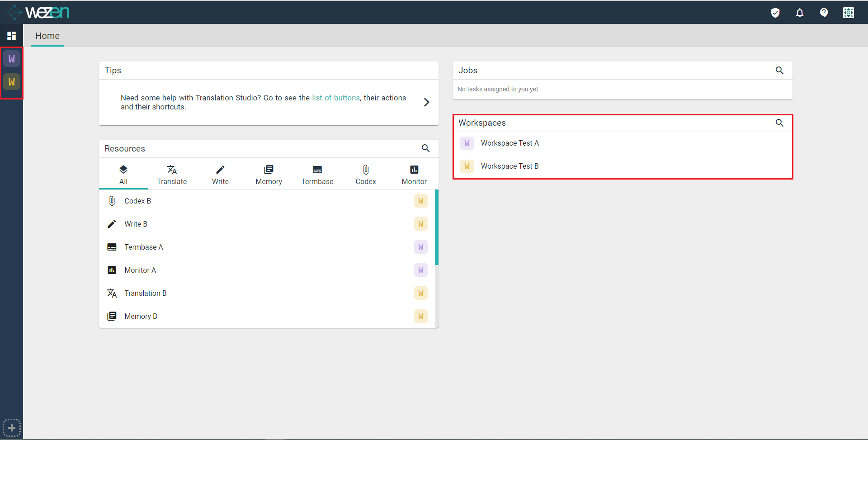Go to next tip with chevron arrow

[x=426, y=102]
